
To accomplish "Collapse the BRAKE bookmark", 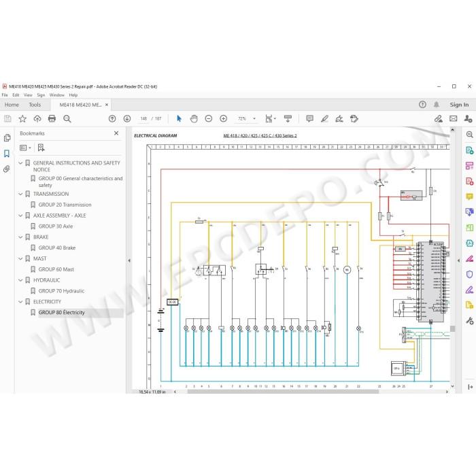I will tap(20, 237).
